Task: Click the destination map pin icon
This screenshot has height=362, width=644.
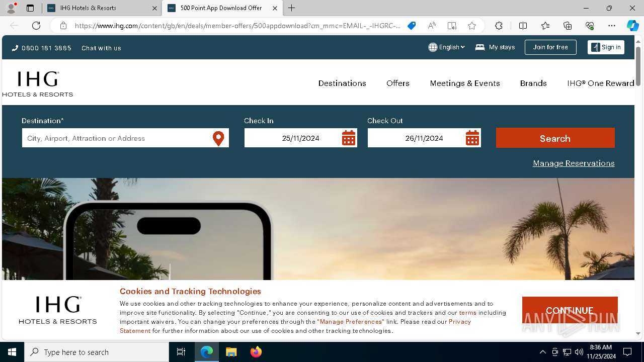Action: click(218, 138)
